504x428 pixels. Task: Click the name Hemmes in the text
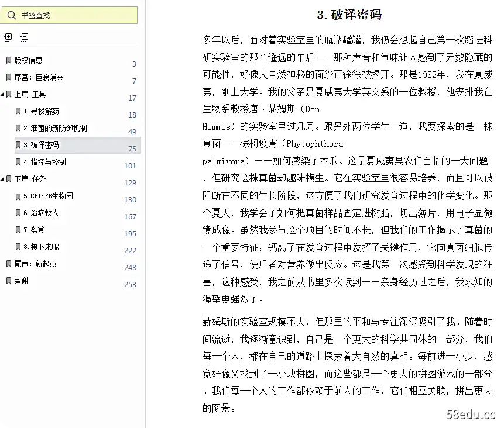(x=216, y=127)
